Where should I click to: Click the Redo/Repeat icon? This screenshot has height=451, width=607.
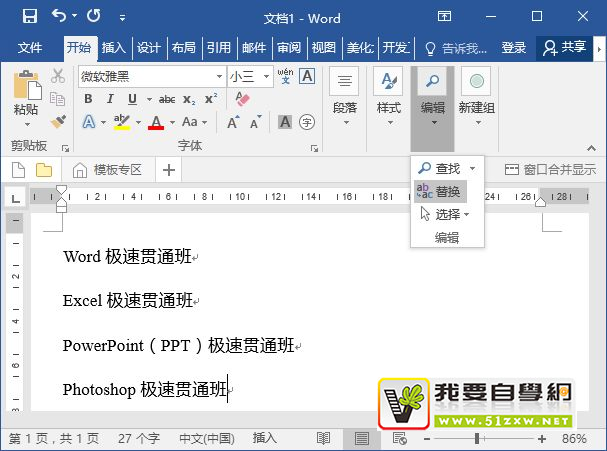point(93,16)
